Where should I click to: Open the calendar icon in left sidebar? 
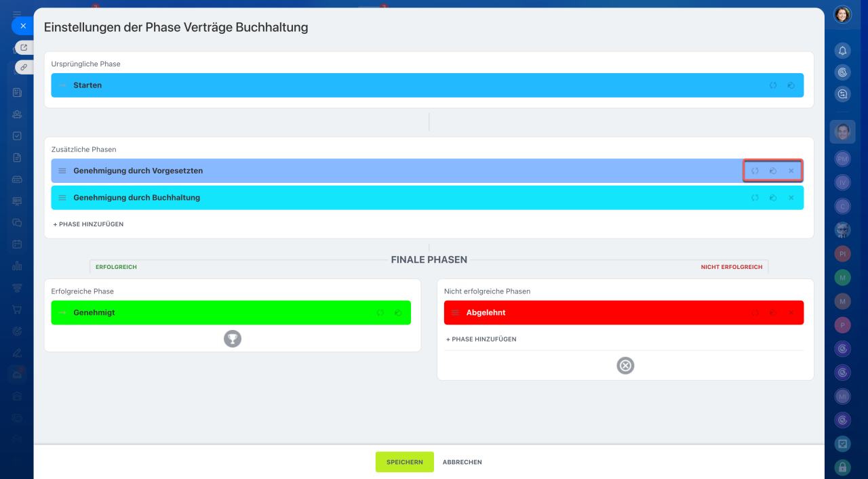pyautogui.click(x=17, y=244)
